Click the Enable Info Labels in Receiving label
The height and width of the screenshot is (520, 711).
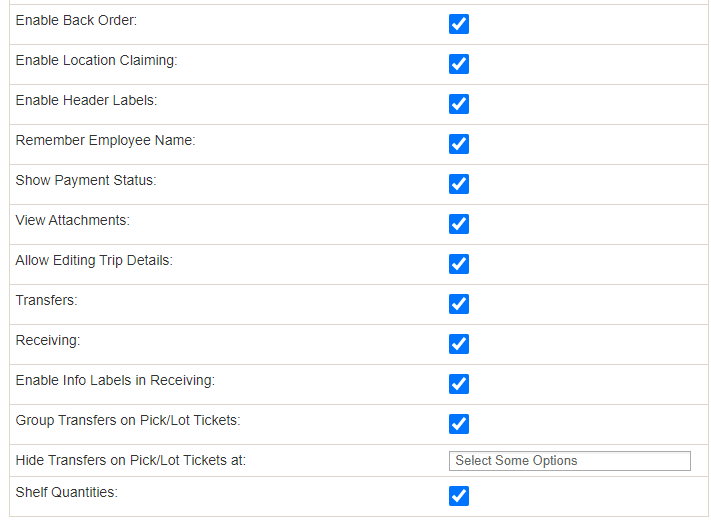pos(115,380)
